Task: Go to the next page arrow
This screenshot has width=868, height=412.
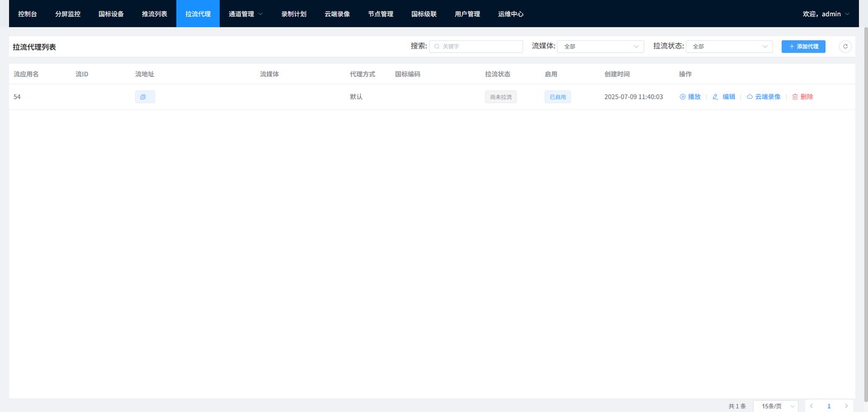Action: coord(846,406)
